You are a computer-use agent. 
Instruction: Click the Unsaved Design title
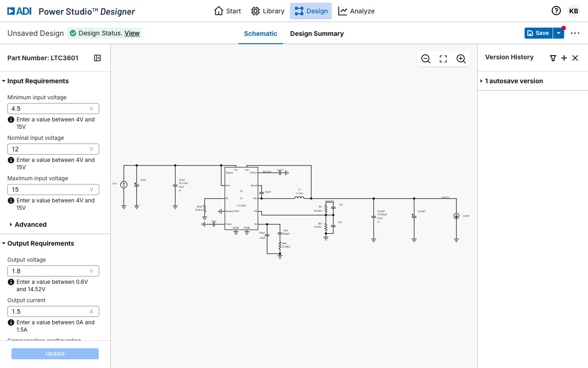[x=35, y=33]
